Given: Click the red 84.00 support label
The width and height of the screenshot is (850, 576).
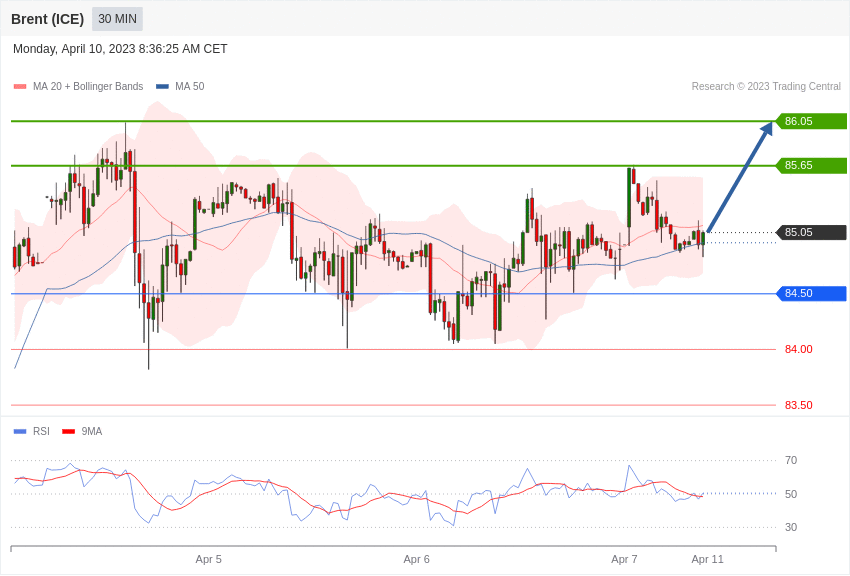Looking at the screenshot, I should pyautogui.click(x=799, y=350).
